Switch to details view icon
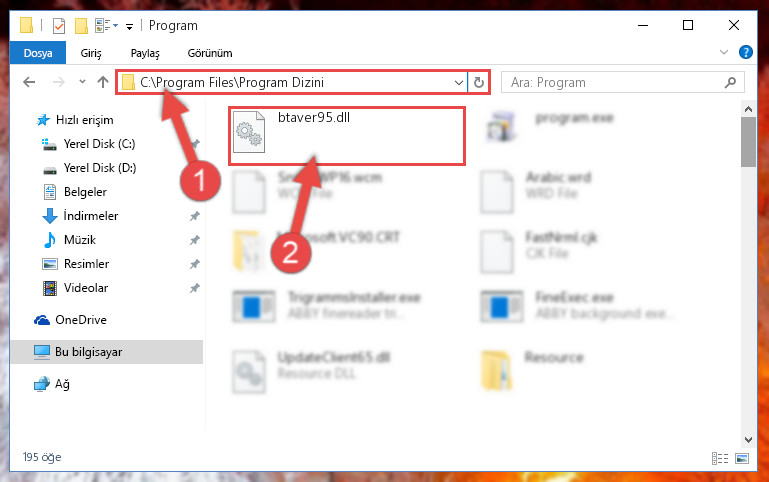 coord(719,458)
